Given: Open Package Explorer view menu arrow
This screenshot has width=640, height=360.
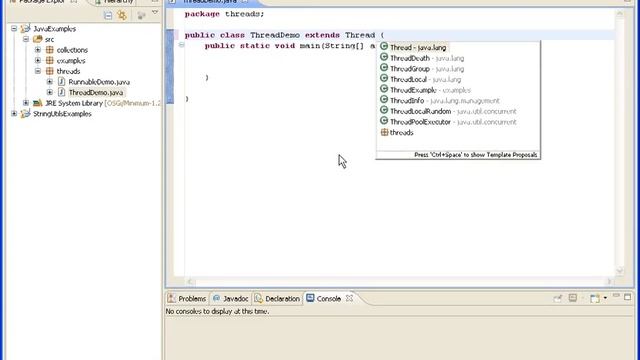Looking at the screenshot, I should 155,13.
